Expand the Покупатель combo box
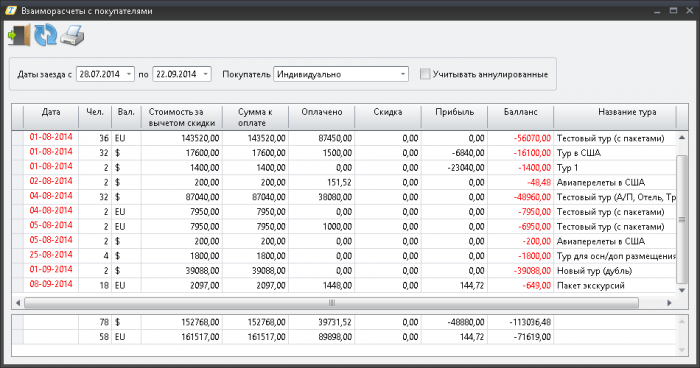Image resolution: width=700 pixels, height=368 pixels. pos(403,74)
